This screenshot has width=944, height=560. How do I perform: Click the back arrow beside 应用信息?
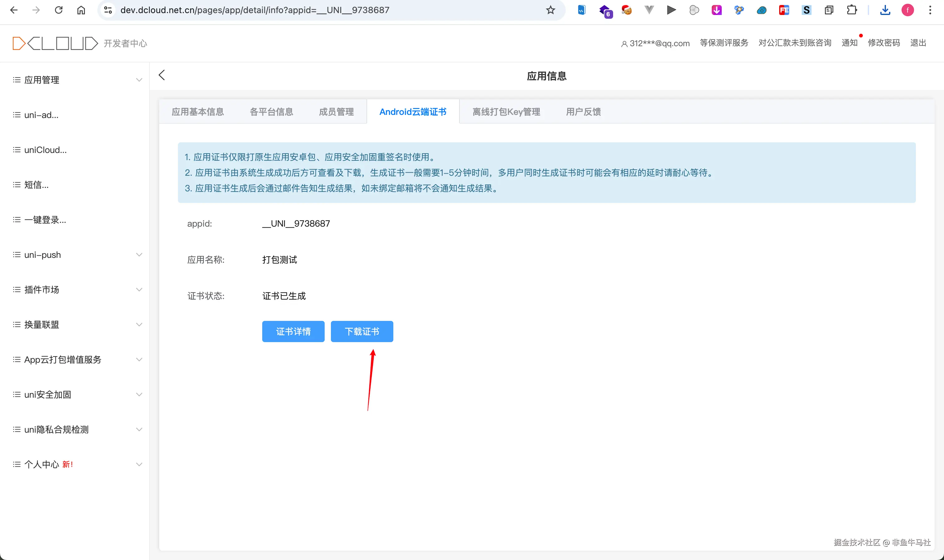pyautogui.click(x=162, y=75)
